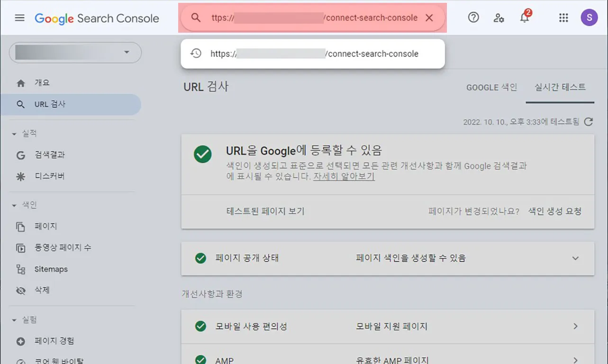Open the Google apps grid
Image resolution: width=608 pixels, height=364 pixels.
tap(563, 18)
